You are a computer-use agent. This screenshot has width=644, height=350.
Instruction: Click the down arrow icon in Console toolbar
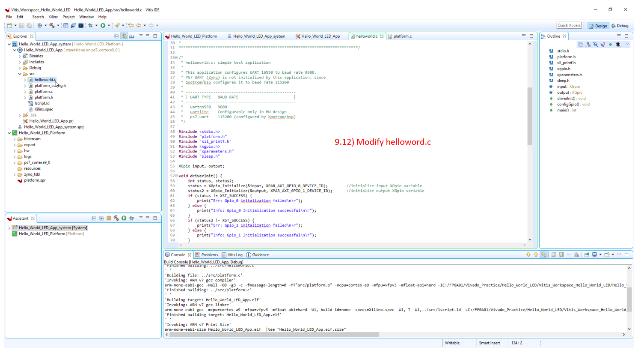click(x=528, y=254)
